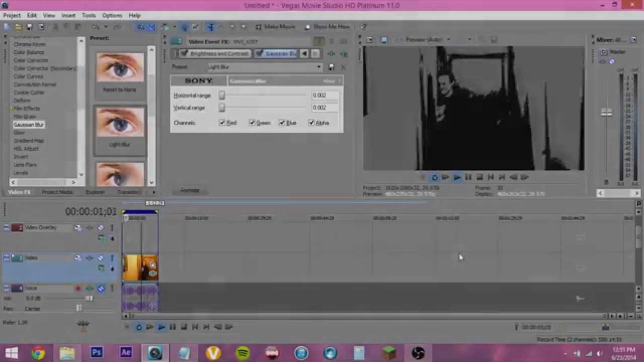Click the Open Project folder icon
644x362 pixels.
click(18, 27)
